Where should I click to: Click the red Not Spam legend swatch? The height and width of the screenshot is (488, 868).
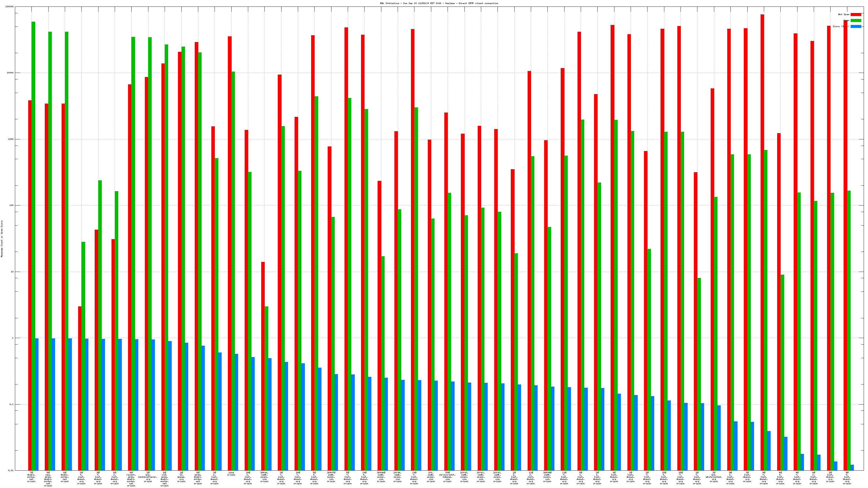click(856, 14)
